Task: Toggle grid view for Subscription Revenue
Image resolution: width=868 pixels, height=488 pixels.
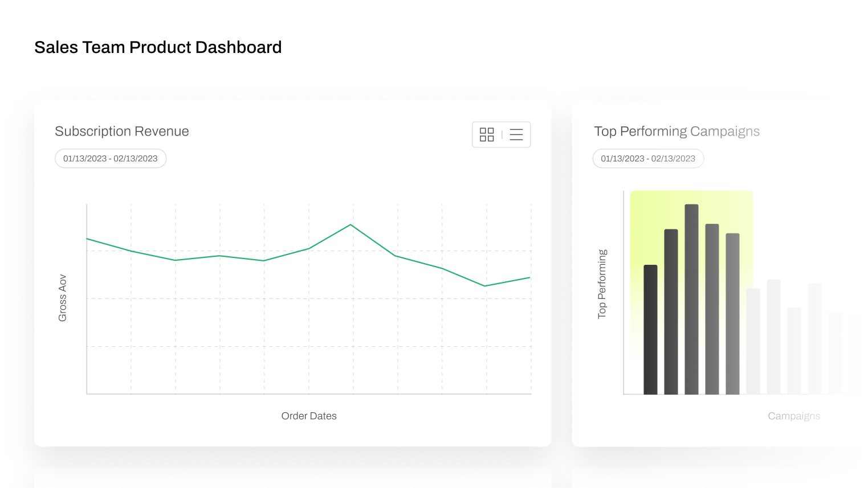Action: (487, 134)
